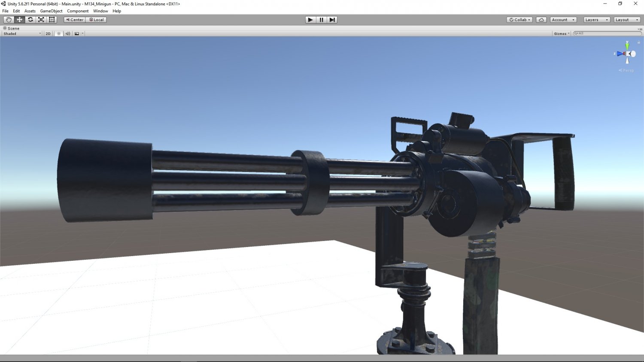The width and height of the screenshot is (644, 362).
Task: Toggle effects rendering in Scene view
Action: [x=76, y=33]
